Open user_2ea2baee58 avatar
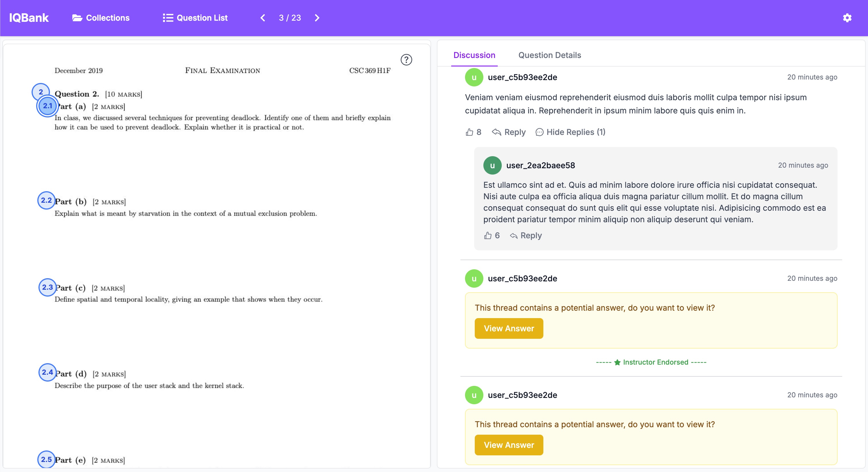 [x=492, y=165]
